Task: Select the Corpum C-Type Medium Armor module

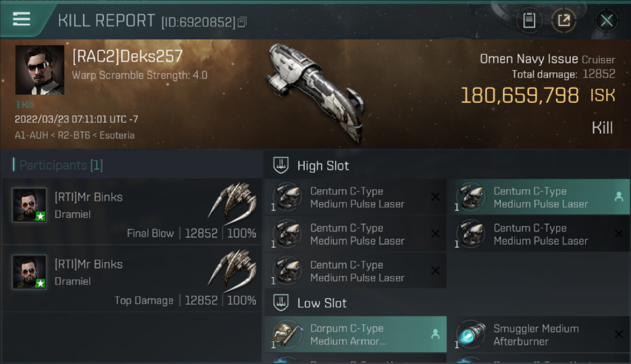Action: point(356,334)
